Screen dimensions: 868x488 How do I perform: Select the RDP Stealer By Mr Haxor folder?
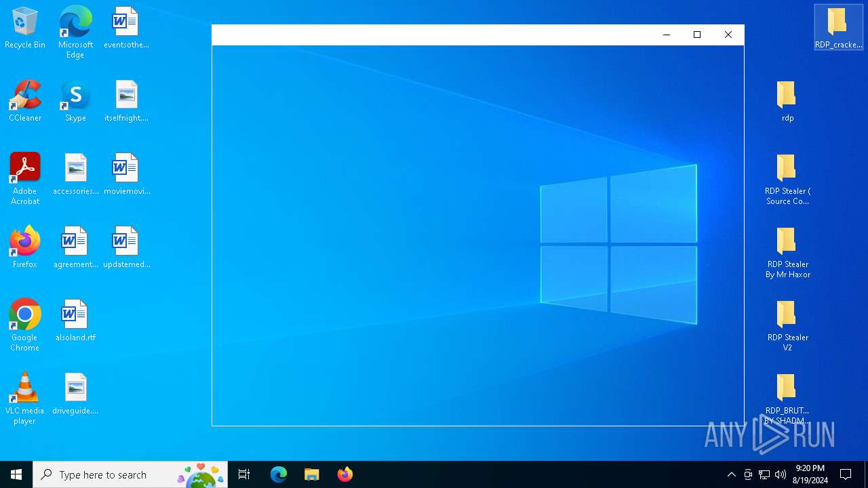click(787, 251)
